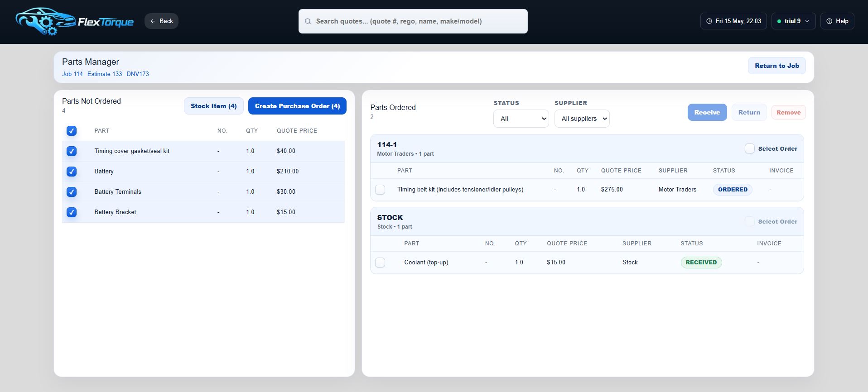Check Select Order for order 114-1
The image size is (868, 392).
[x=750, y=148]
